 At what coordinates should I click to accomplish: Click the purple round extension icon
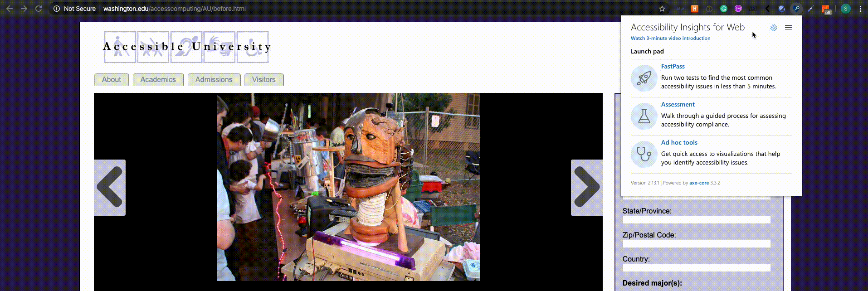[738, 9]
